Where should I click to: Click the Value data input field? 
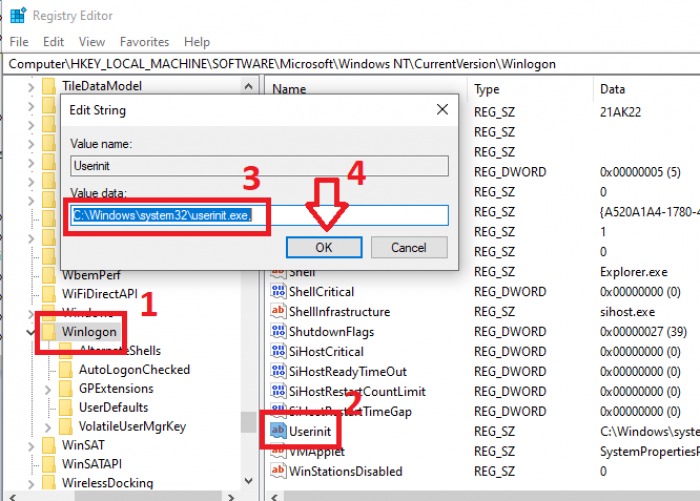260,215
